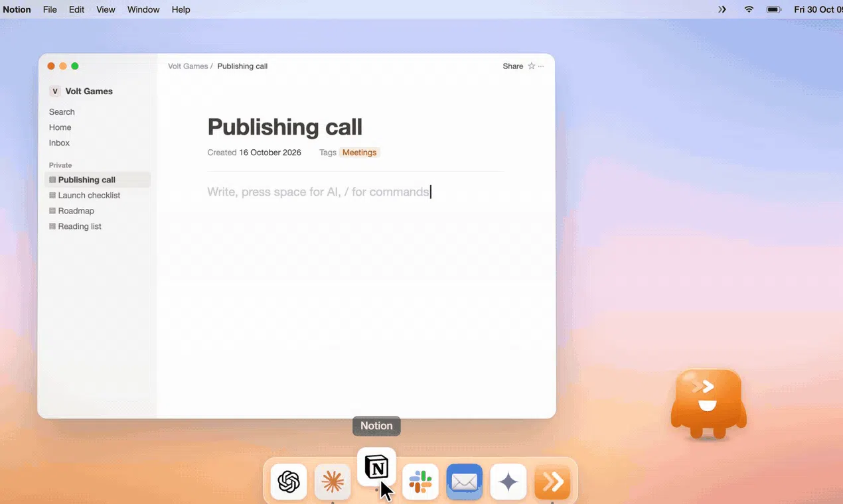Open the File menu
The width and height of the screenshot is (843, 504).
coord(50,9)
